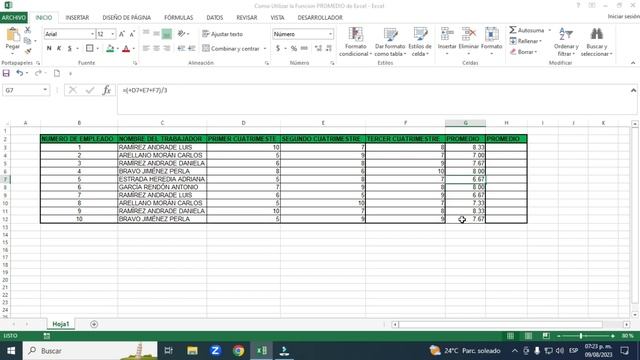Screen dimensions: 640x360
Task: Toggle align left
Action: pyautogui.click(x=146, y=48)
